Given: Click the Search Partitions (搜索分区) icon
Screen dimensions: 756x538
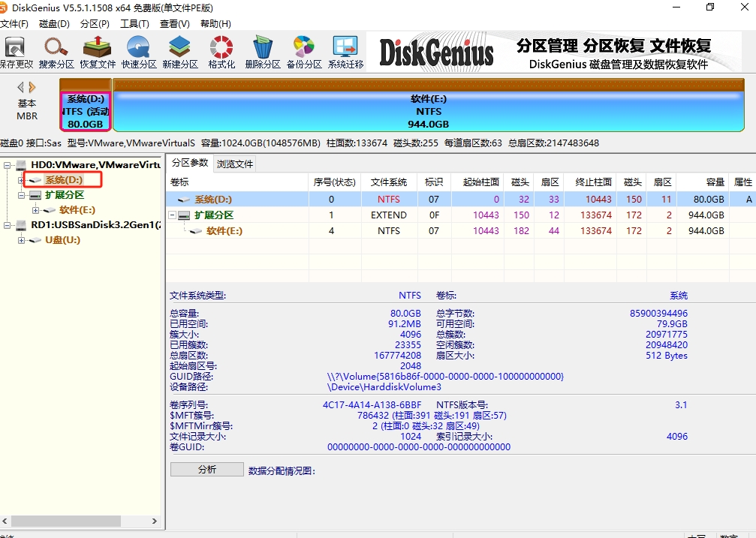Looking at the screenshot, I should (56, 52).
